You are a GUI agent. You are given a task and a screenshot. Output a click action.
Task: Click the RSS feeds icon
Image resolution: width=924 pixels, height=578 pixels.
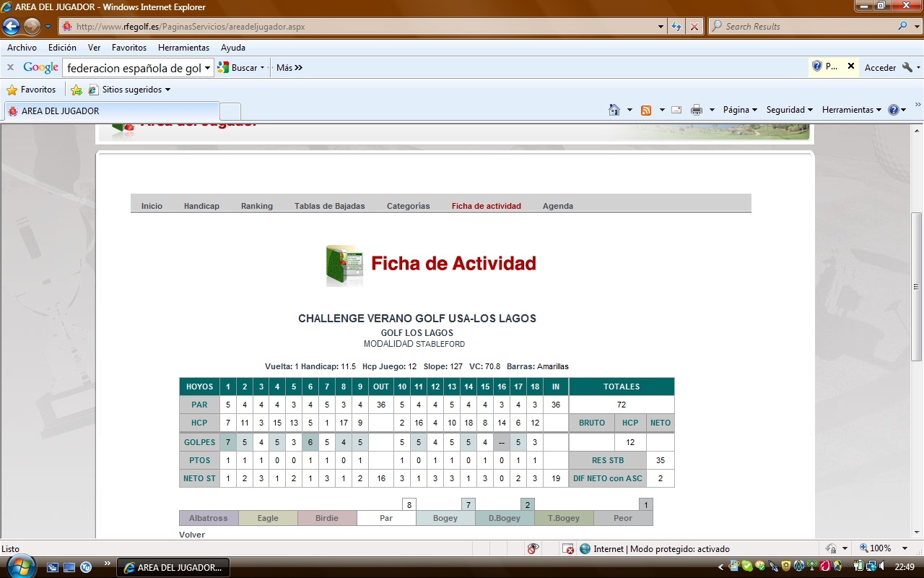tap(646, 110)
